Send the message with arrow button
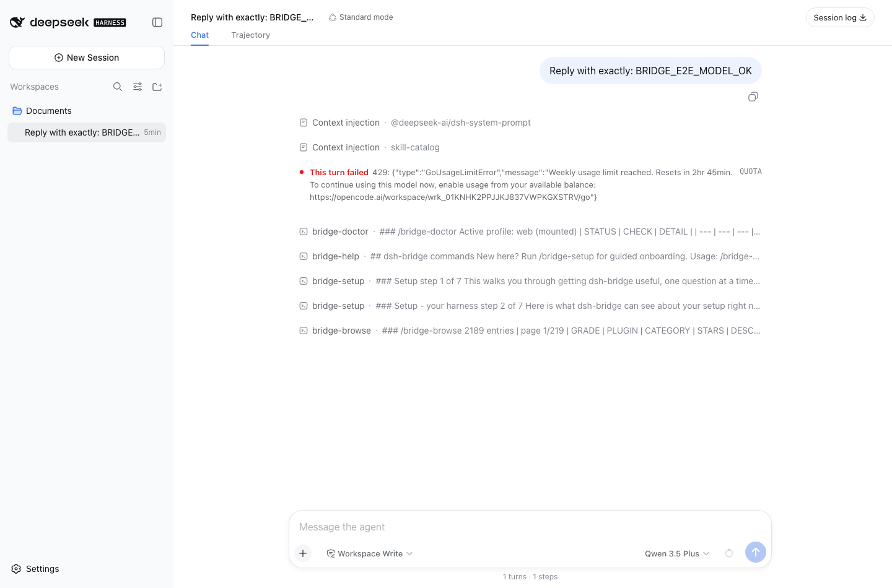892x588 pixels. click(756, 552)
